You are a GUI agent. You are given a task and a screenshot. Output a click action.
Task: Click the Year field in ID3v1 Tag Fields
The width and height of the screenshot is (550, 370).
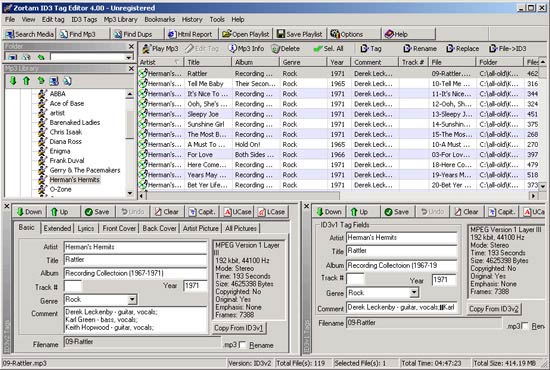(x=444, y=280)
